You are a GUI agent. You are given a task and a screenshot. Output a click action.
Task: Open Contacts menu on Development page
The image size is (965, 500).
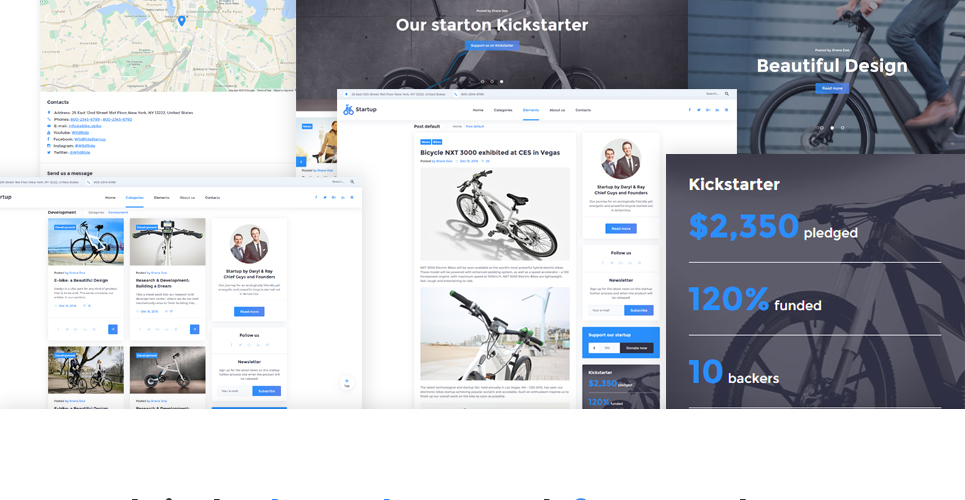(212, 198)
